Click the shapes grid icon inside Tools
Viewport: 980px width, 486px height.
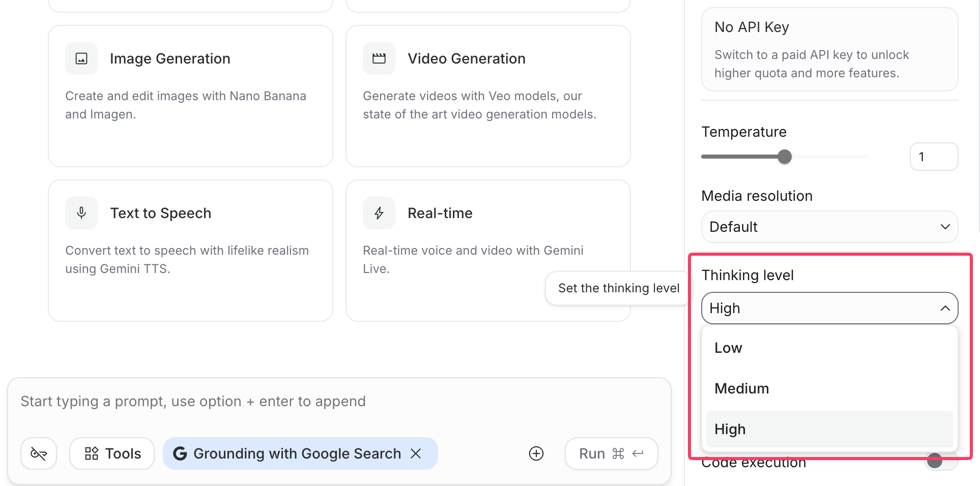tap(92, 453)
